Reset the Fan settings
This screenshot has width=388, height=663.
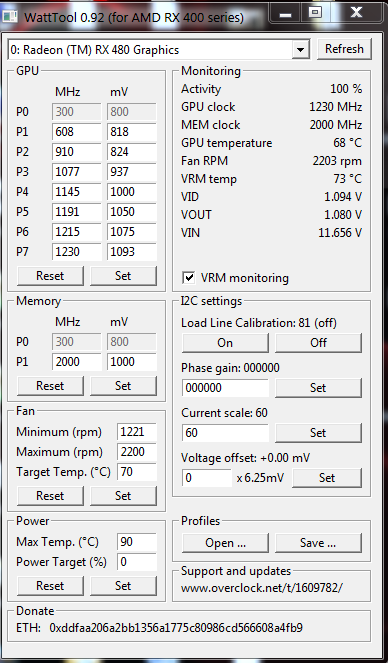[50, 496]
